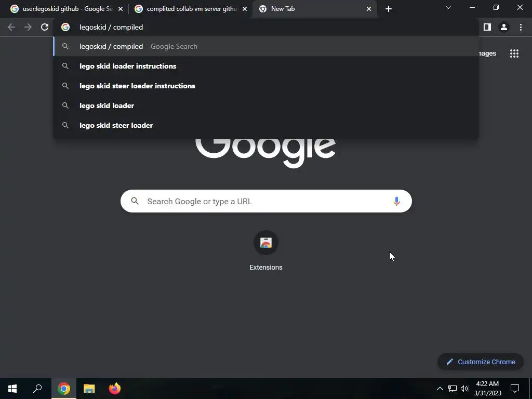Close the New Tab tab

[x=369, y=9]
